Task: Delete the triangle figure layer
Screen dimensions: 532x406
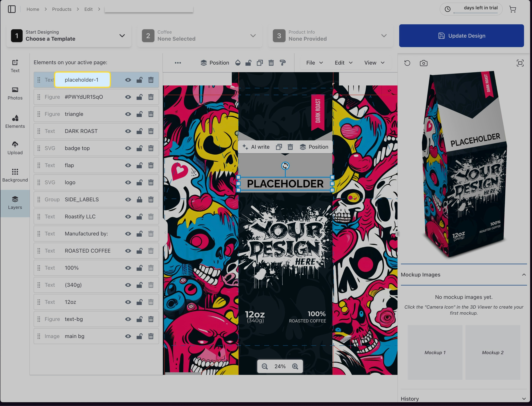Action: 151,114
